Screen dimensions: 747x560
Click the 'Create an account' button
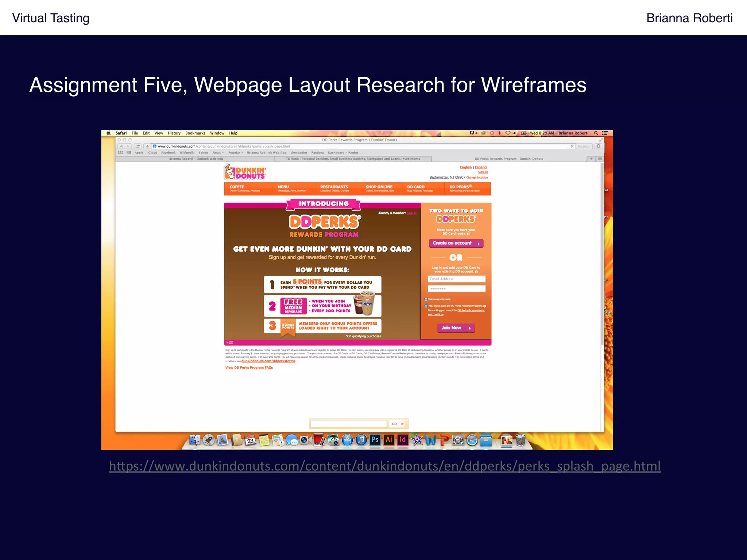[456, 243]
